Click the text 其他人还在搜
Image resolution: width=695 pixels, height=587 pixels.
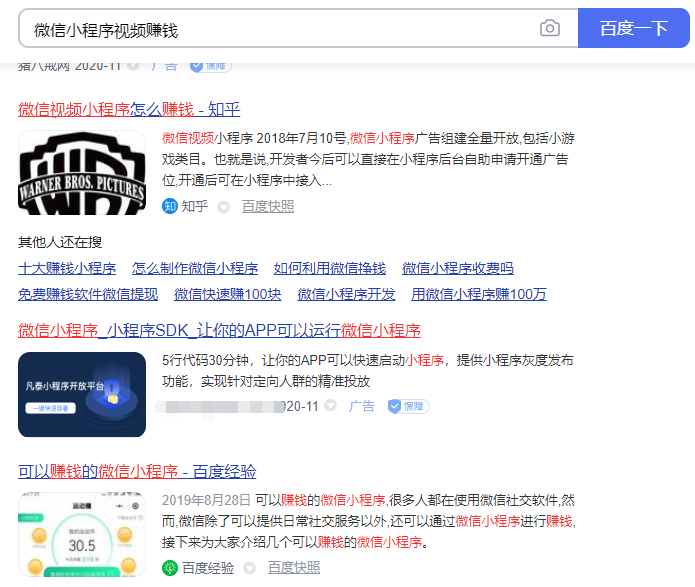60,242
